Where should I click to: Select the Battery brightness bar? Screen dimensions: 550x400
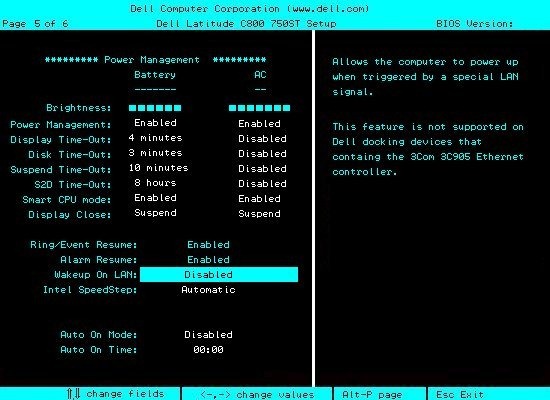155,108
